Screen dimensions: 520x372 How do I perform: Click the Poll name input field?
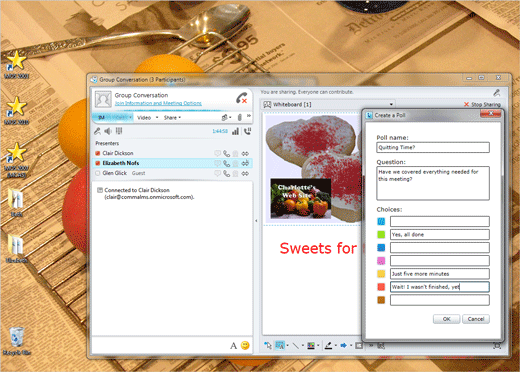click(433, 147)
